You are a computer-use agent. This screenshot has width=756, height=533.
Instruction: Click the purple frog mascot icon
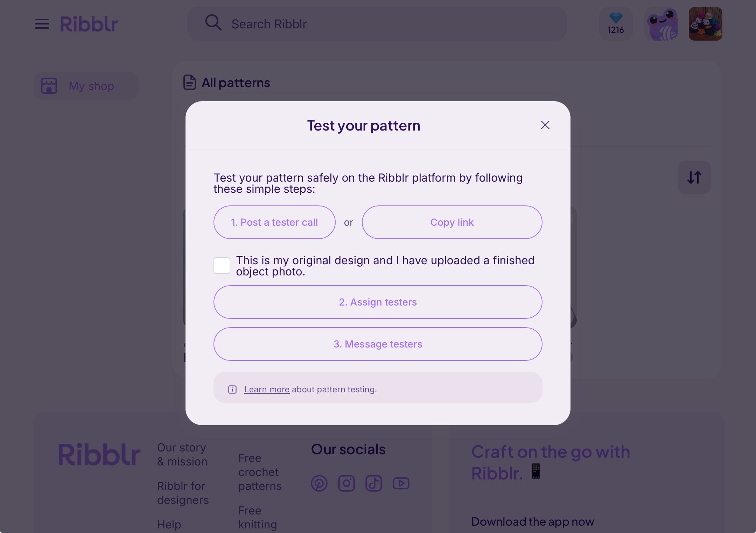(x=660, y=24)
